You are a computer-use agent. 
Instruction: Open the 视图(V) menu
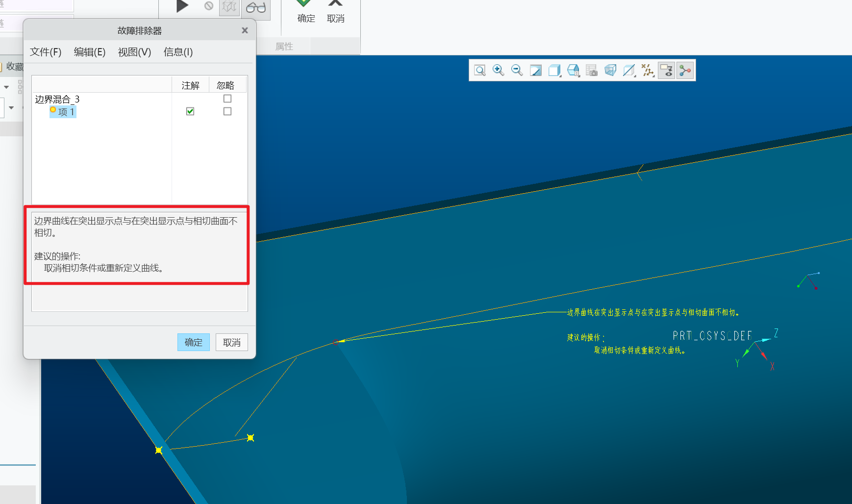[x=134, y=52]
